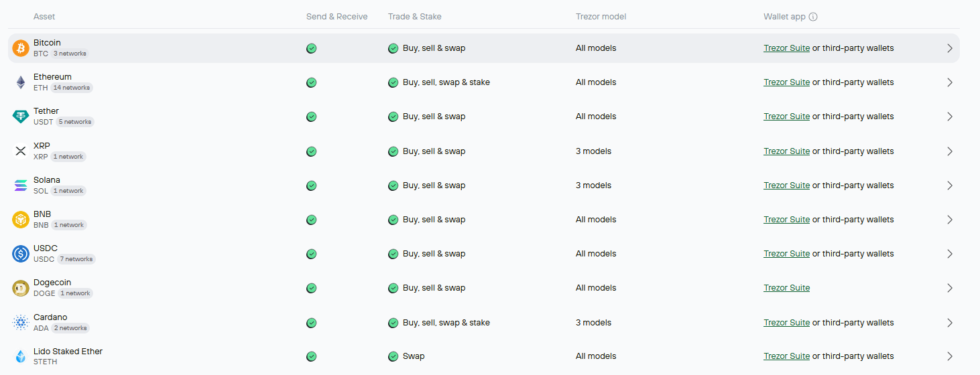Follow Trezor Suite link in Lido row
This screenshot has width=980, height=375.
coord(786,356)
